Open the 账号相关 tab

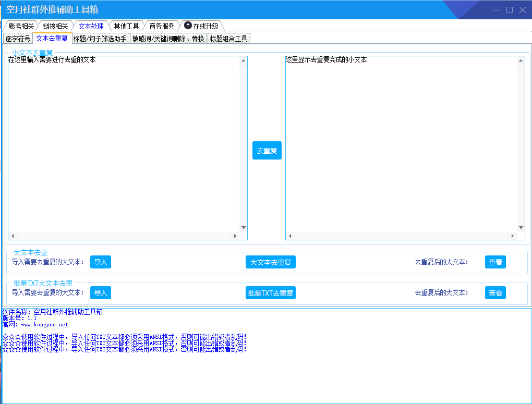pos(21,26)
